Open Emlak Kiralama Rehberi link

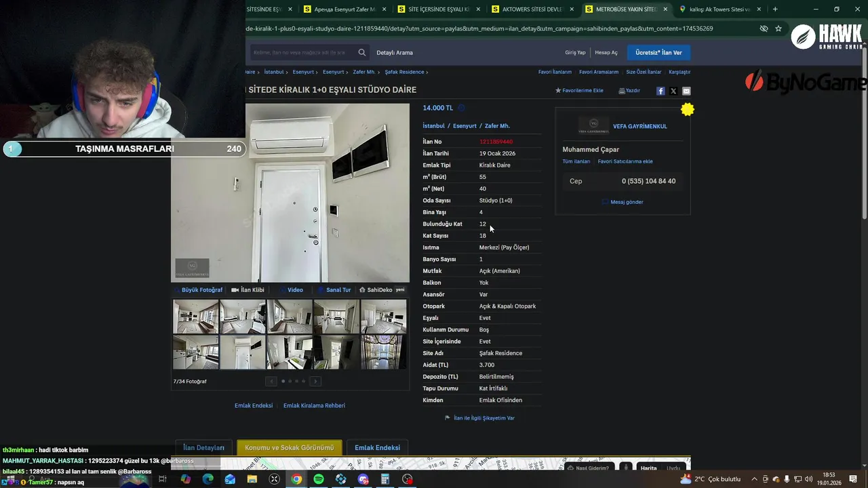coord(314,406)
